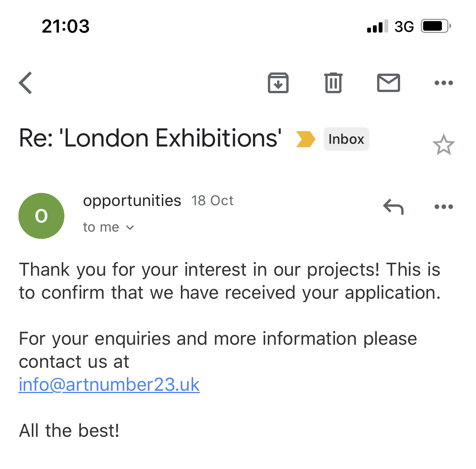Image resolution: width=476 pixels, height=469 pixels.
Task: Tap the 'Re: London Exhibitions' subject line
Action: click(x=150, y=138)
